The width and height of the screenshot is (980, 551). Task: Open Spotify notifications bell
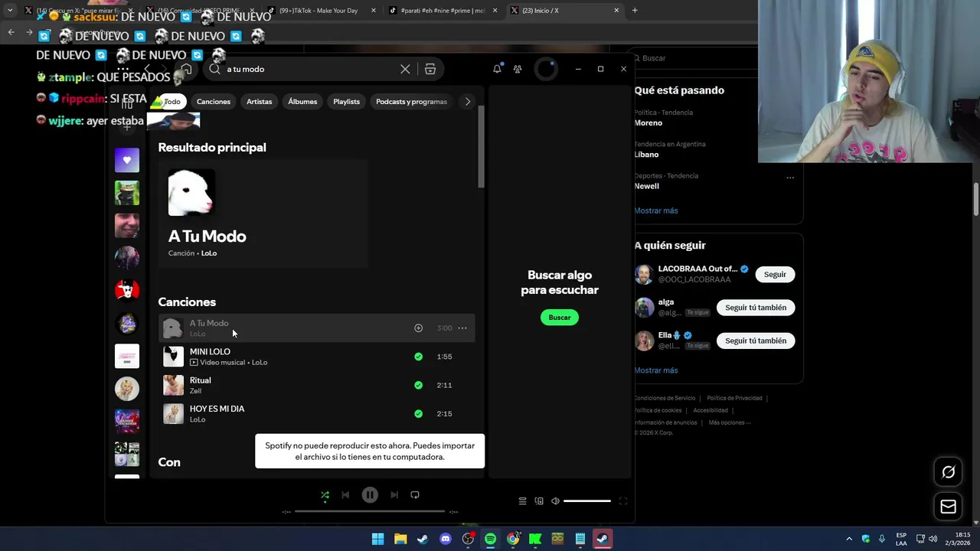(497, 69)
